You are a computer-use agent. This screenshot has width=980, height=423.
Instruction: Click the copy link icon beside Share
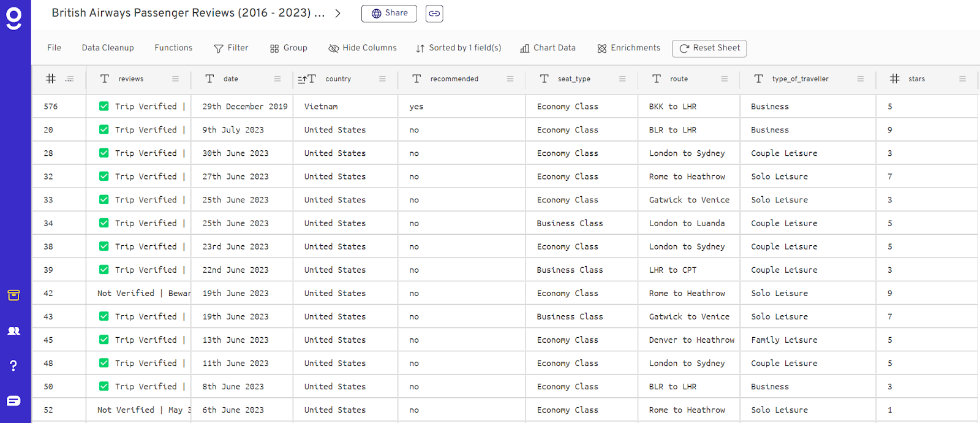tap(434, 13)
